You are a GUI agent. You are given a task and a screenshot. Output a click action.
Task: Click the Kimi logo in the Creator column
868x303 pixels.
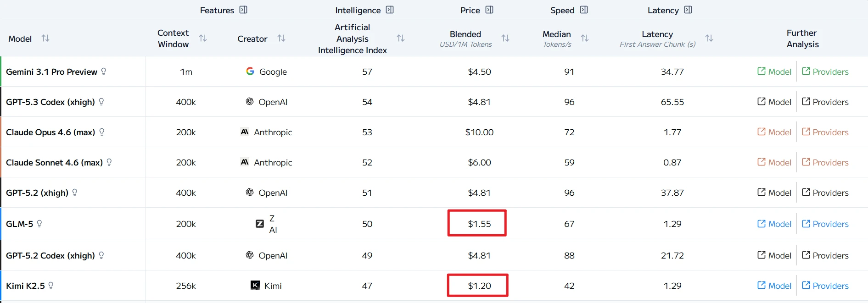tap(255, 285)
